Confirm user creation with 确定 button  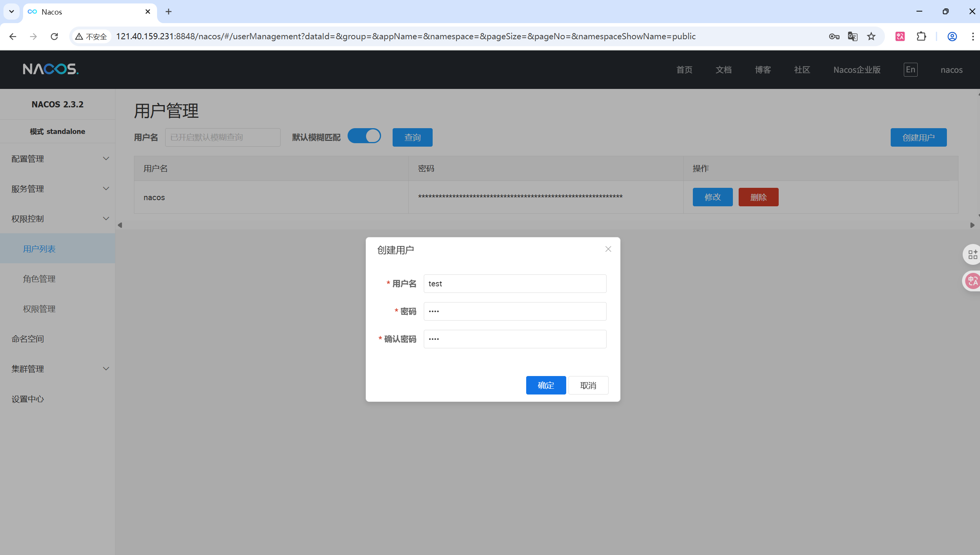click(545, 385)
